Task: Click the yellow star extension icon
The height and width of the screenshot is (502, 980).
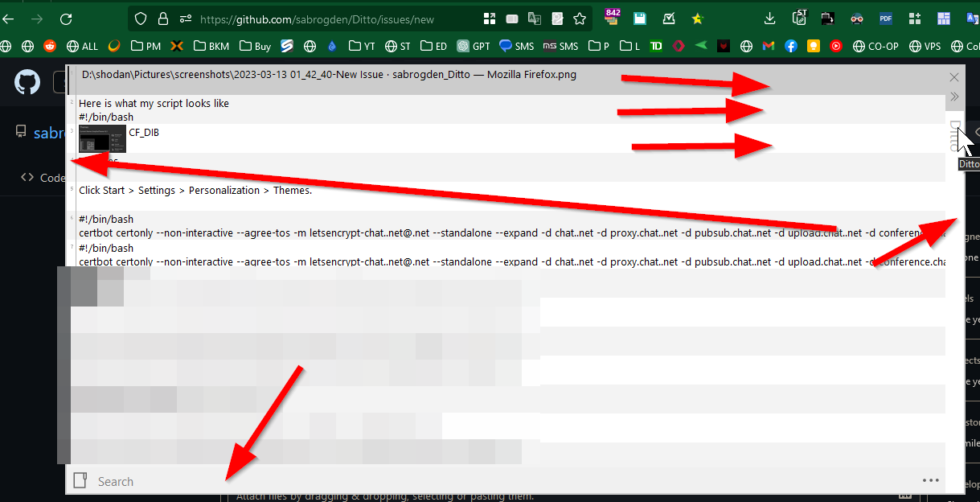Action: pos(697,18)
